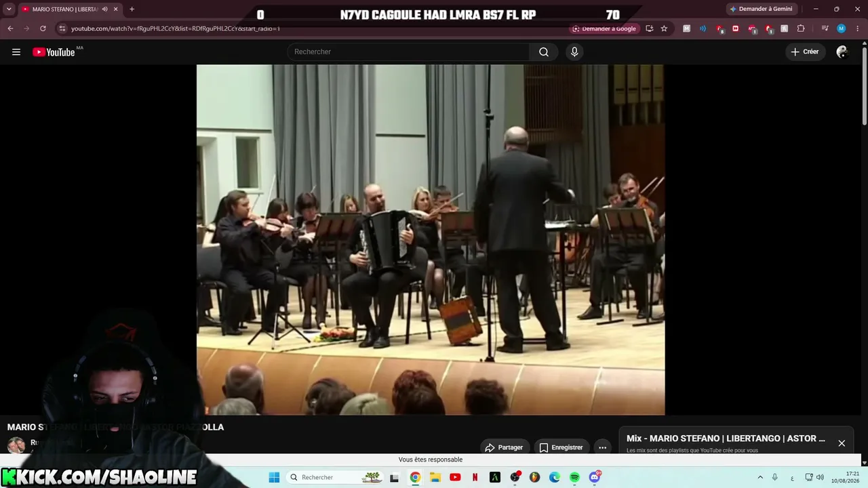Go back with the browser back arrow
Viewport: 868px width, 488px height.
[10, 28]
